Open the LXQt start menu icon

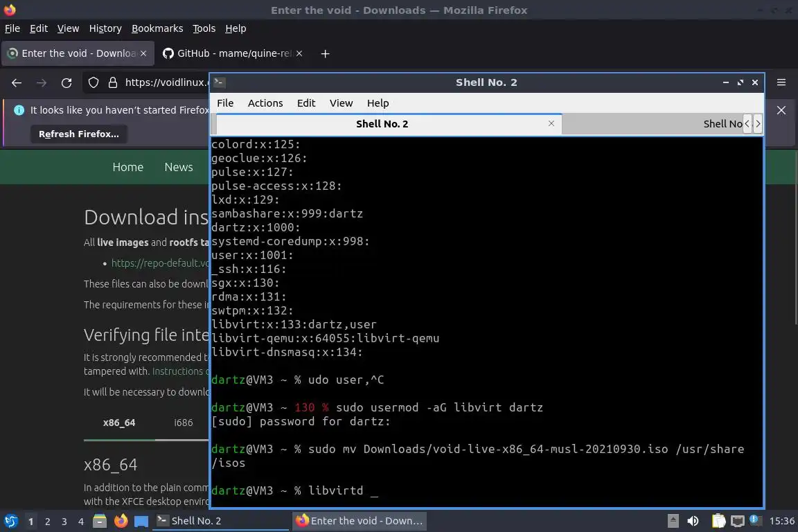(x=10, y=521)
